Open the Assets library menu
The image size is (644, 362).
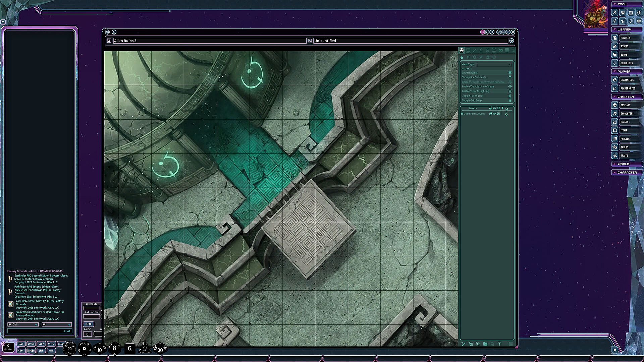(x=624, y=46)
